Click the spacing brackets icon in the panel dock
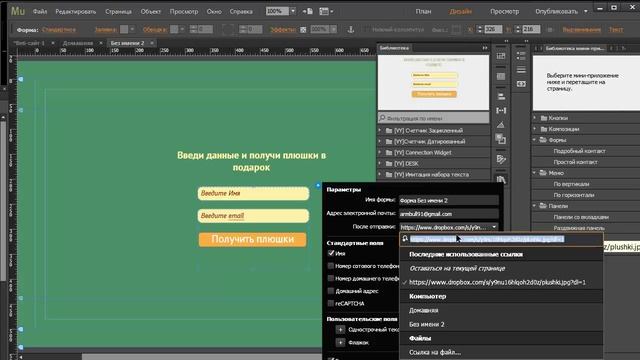The height and width of the screenshot is (360, 640). (501, 110)
